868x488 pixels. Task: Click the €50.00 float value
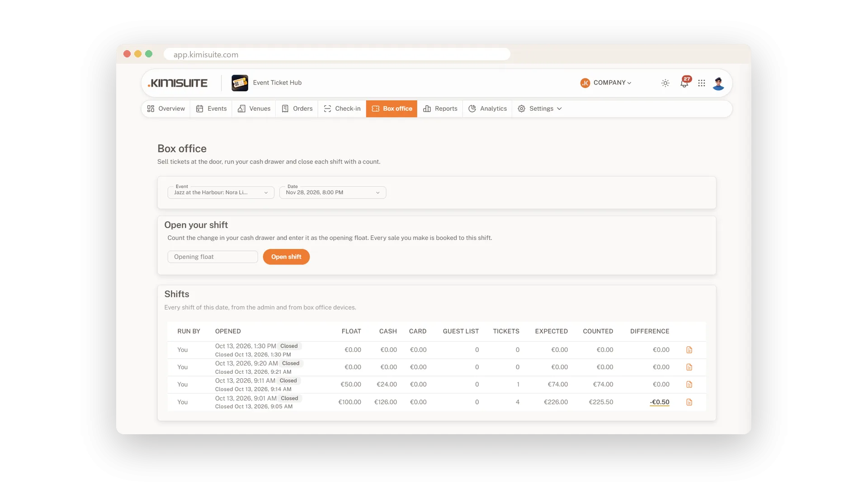tap(350, 385)
